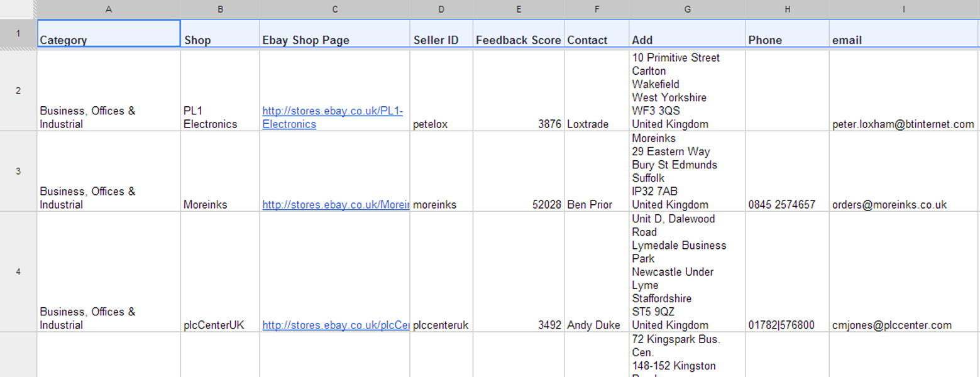
Task: Click the select-all corner box of the sheet
Action: [18, 9]
